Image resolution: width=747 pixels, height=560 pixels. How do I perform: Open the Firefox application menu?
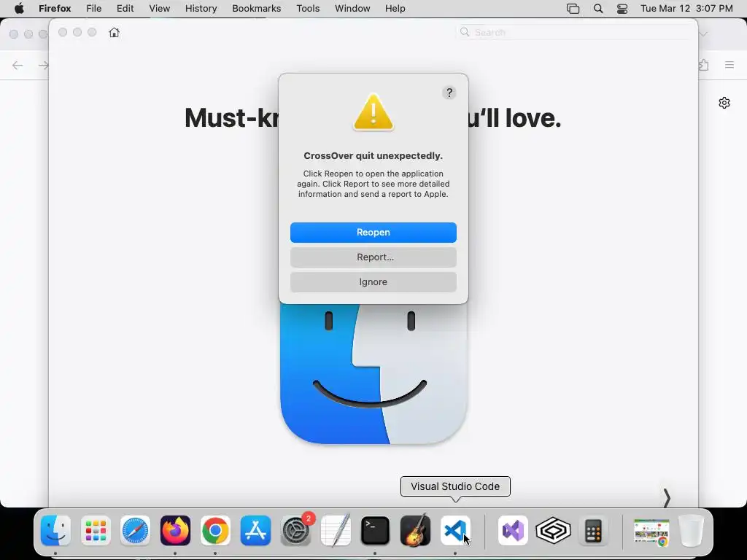pyautogui.click(x=55, y=9)
